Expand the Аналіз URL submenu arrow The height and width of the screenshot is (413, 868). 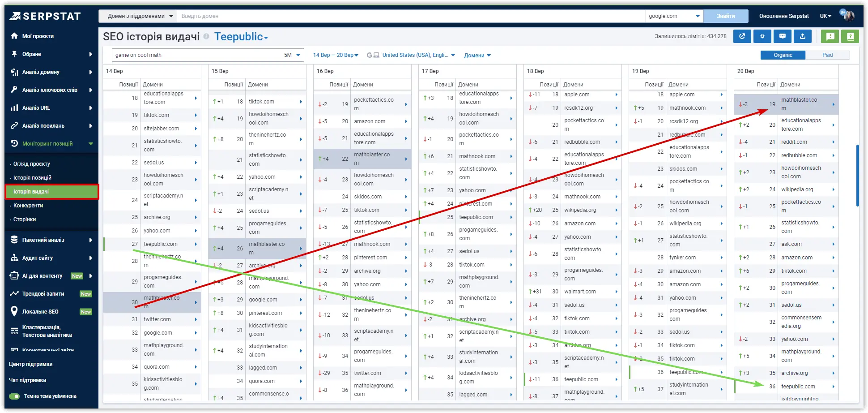pos(91,108)
